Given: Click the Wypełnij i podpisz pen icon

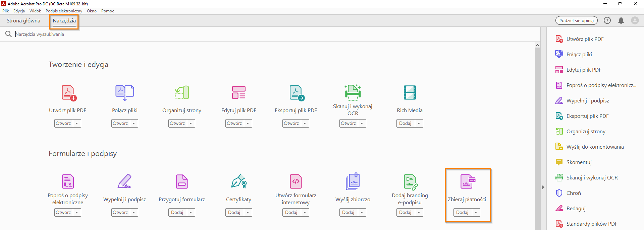Looking at the screenshot, I should coord(124,181).
